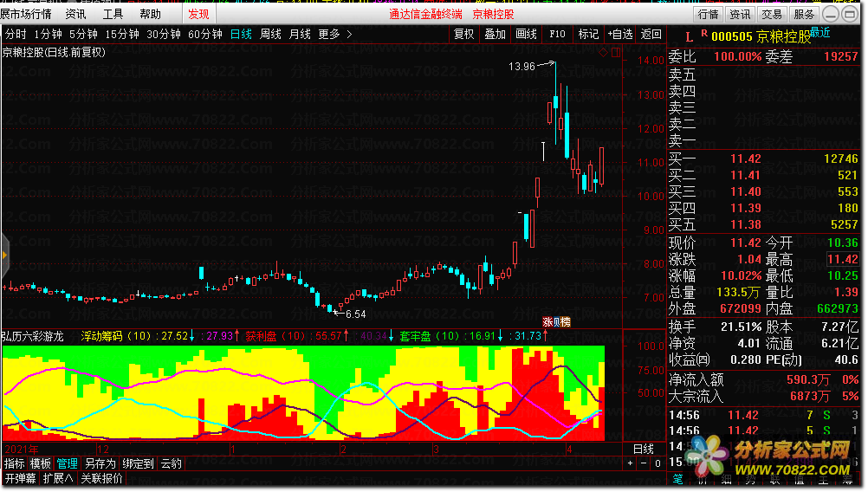Image resolution: width=868 pixels, height=492 pixels.
Task: Select the 5分钟 period
Action: coord(83,35)
